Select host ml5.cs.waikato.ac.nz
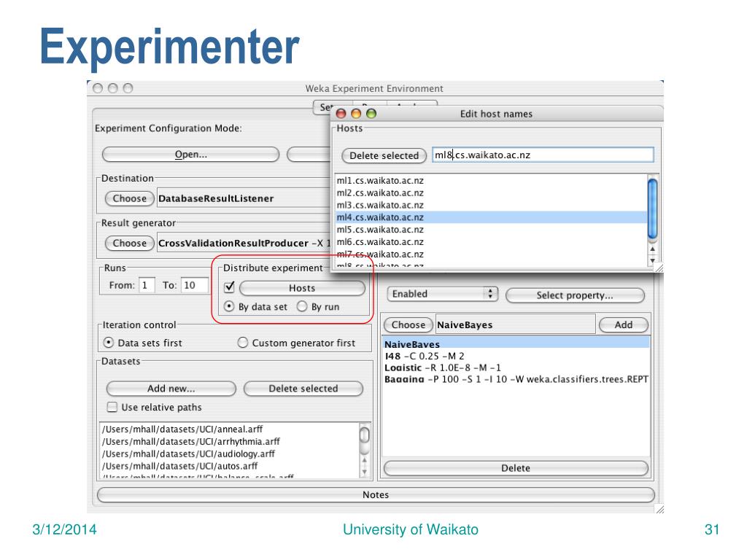Screen dimensions: 747x560 pos(491,230)
